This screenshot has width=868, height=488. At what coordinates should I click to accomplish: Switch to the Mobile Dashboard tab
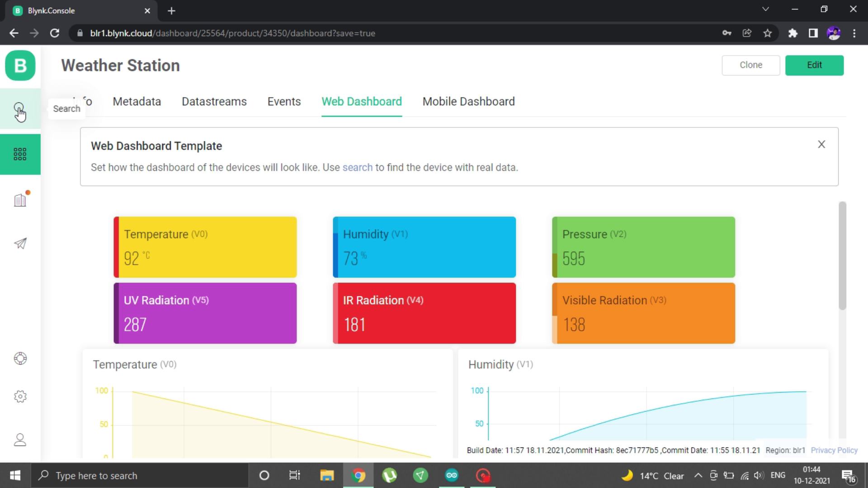pyautogui.click(x=468, y=101)
